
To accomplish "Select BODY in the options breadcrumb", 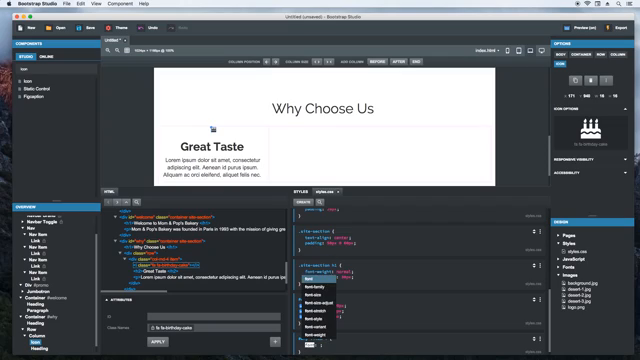I will [x=560, y=54].
